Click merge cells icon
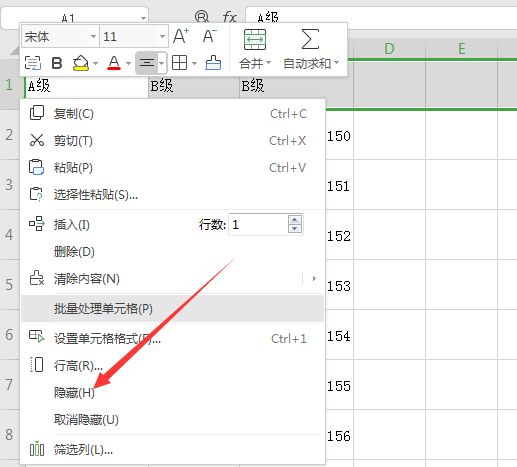The height and width of the screenshot is (467, 517). click(x=255, y=39)
